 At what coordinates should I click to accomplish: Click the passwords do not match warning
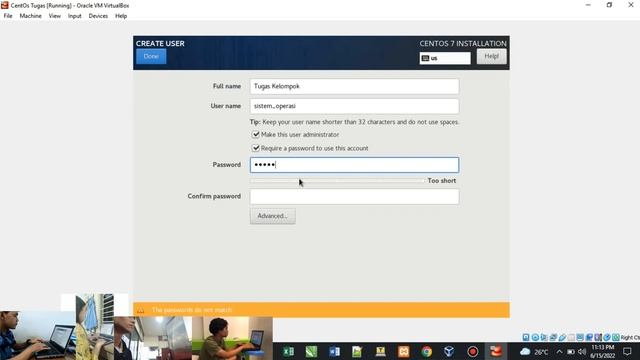coord(192,310)
